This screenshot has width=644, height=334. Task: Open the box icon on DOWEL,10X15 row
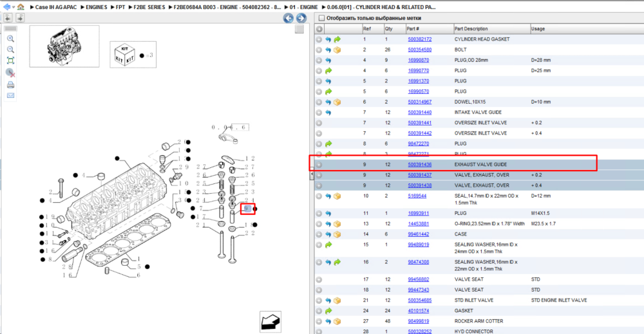tap(337, 102)
